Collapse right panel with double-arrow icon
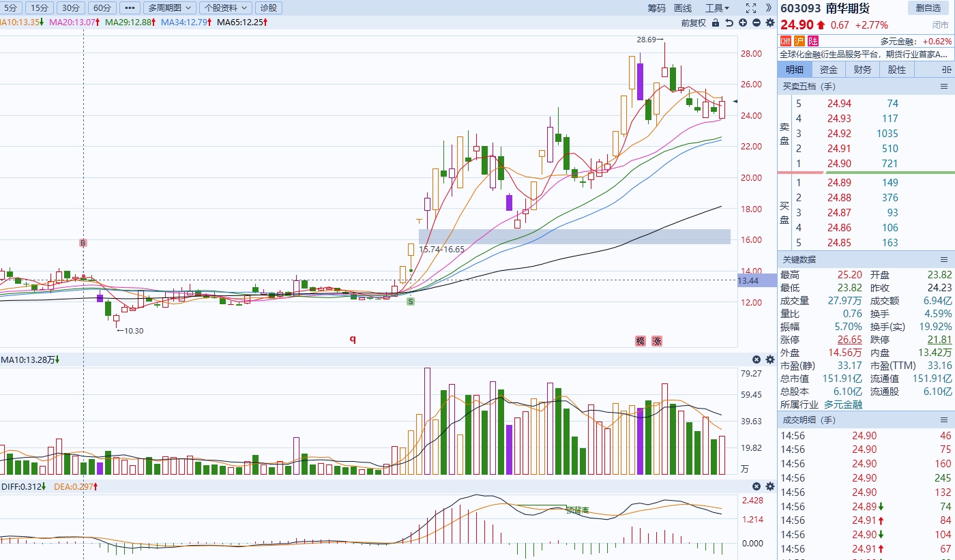Viewport: 955px width, 560px height. (769, 8)
